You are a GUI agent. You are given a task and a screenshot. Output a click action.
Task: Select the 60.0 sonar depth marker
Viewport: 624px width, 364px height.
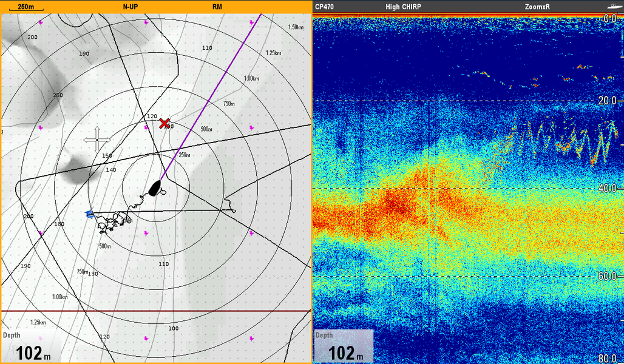(607, 277)
